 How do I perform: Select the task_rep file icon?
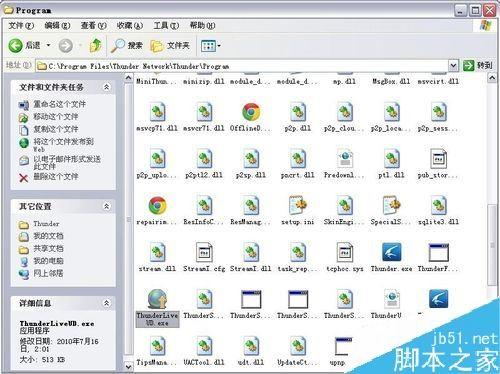click(298, 252)
